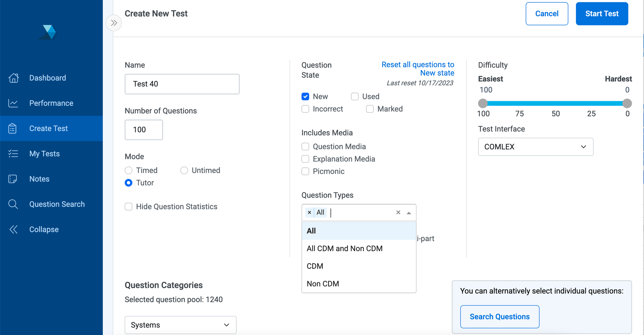Image resolution: width=644 pixels, height=335 pixels.
Task: Click the Question Search magnifier icon
Action: [13, 204]
